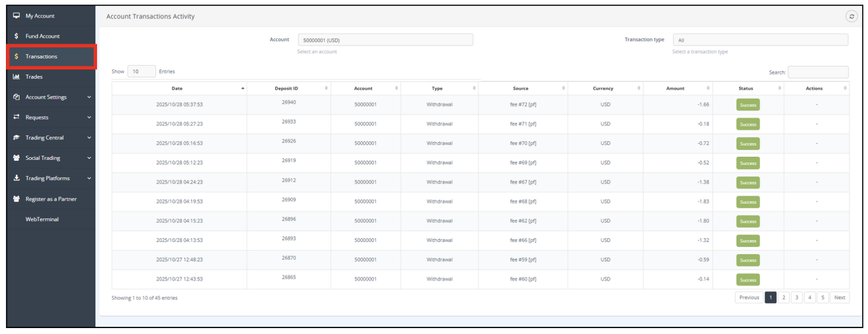Sort the table by Amount column
The image size is (868, 334).
[x=675, y=88]
